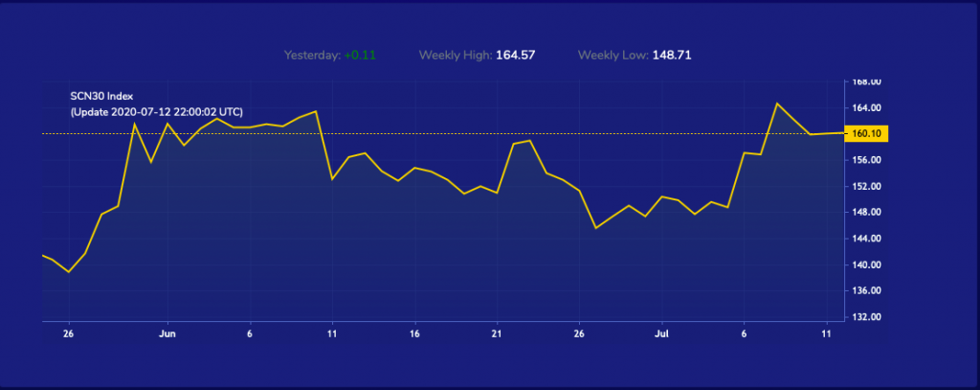Click the "Jun" date axis label
Image resolution: width=980 pixels, height=390 pixels.
167,334
